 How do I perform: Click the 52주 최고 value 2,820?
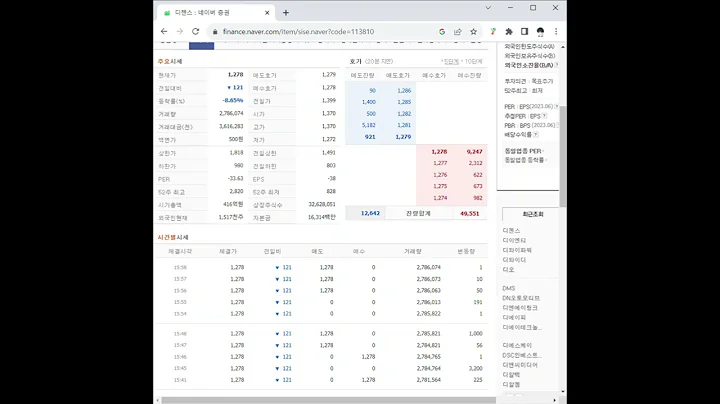point(236,191)
